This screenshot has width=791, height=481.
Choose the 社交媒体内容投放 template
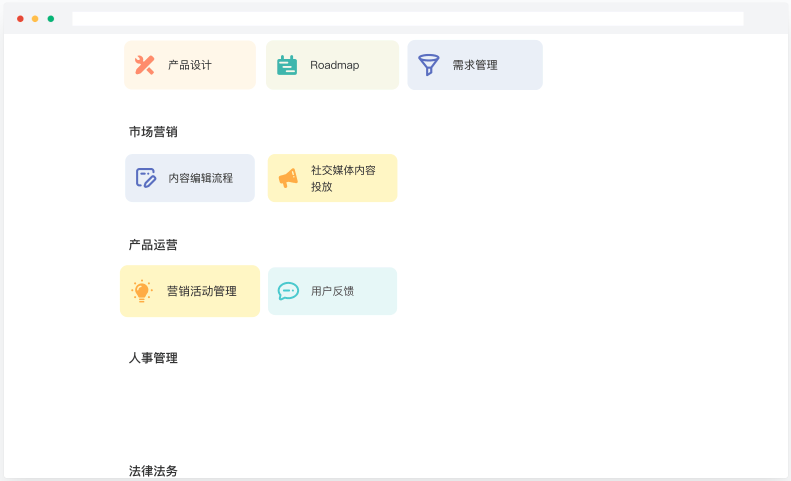[x=332, y=178]
